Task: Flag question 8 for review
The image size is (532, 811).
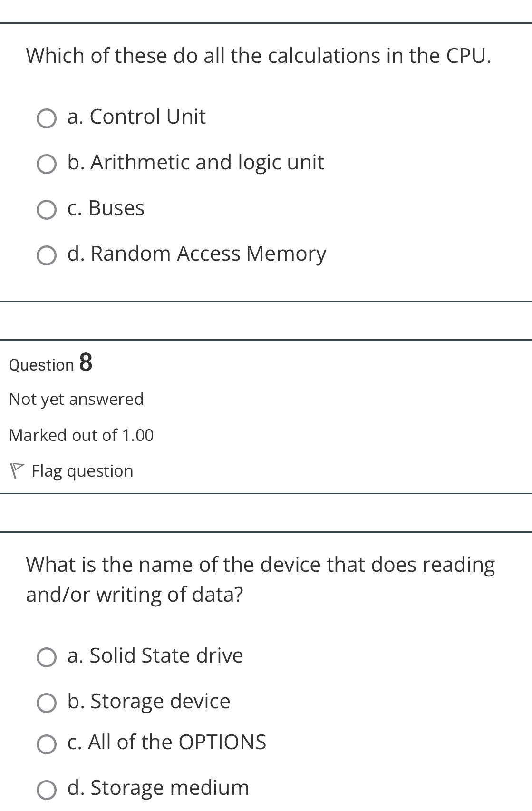Action: (x=82, y=470)
